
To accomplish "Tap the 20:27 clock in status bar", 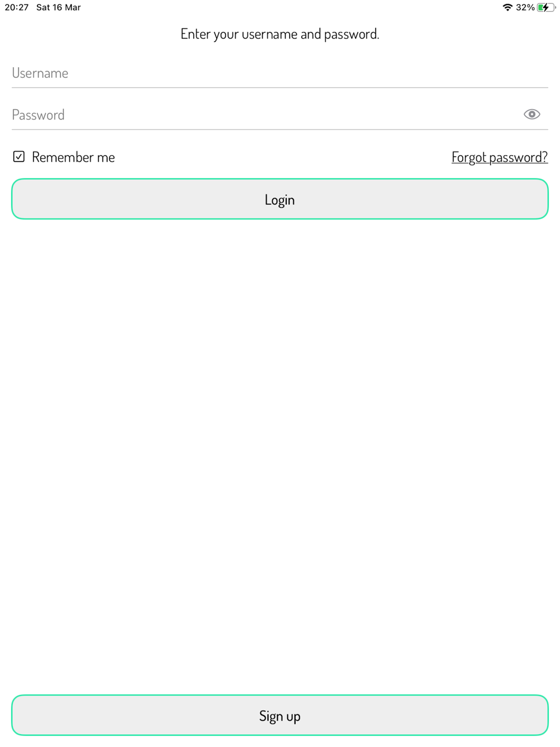I will 16,7.
